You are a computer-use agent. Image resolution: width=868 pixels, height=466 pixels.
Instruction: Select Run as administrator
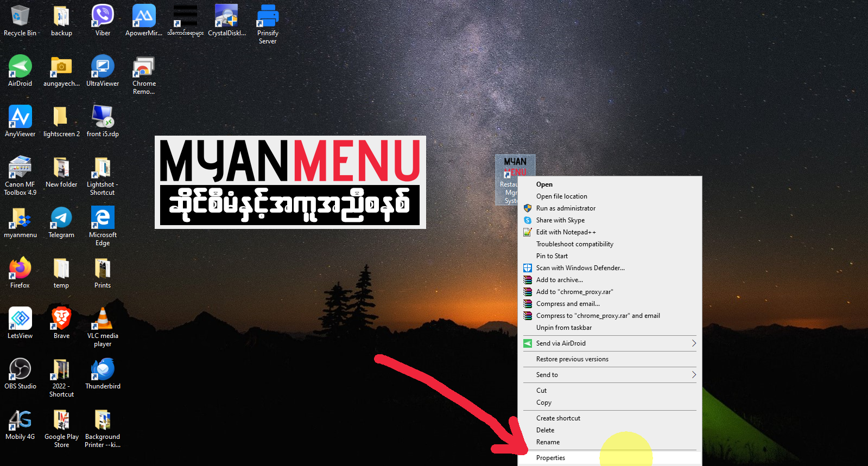click(566, 208)
